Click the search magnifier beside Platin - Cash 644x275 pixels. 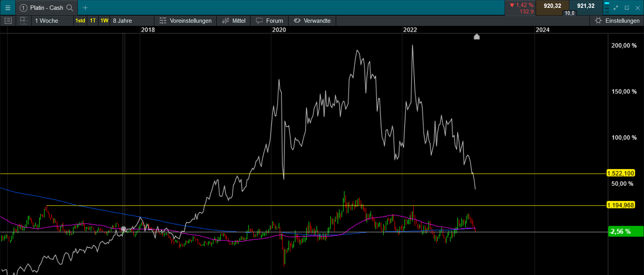[x=70, y=8]
